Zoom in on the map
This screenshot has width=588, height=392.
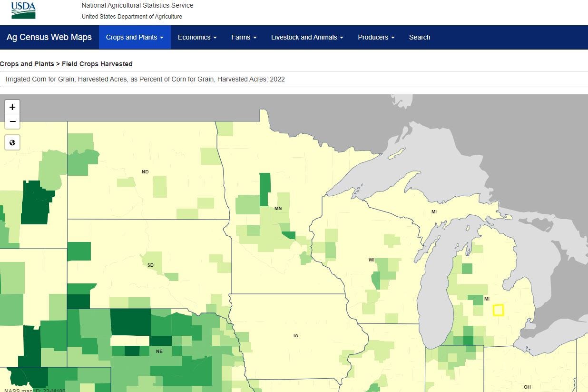click(x=12, y=107)
